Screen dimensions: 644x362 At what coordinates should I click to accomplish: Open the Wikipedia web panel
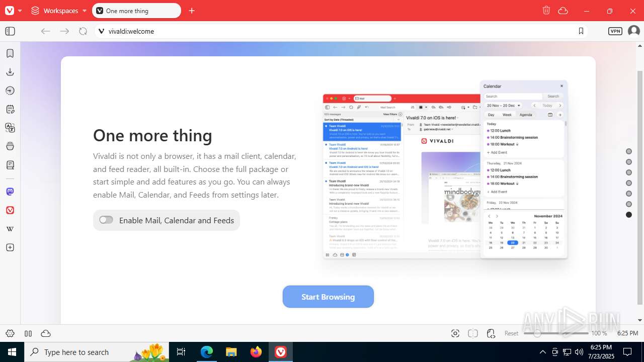click(10, 229)
